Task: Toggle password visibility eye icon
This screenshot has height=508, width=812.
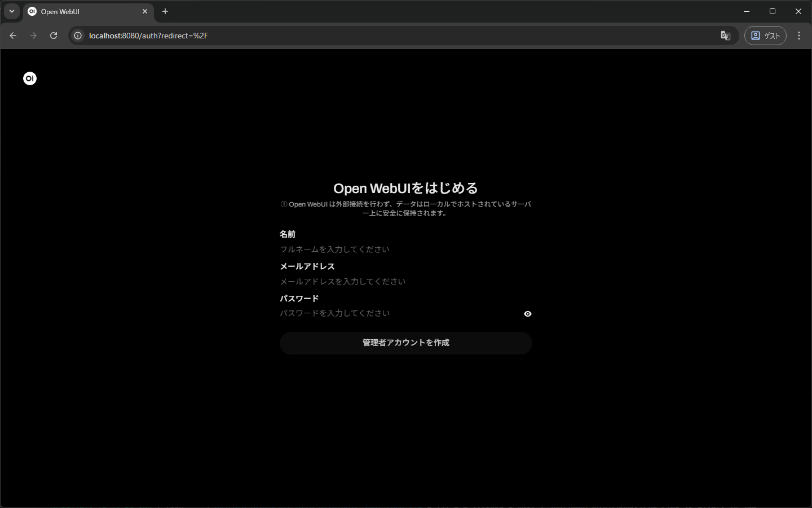Action: [x=528, y=314]
